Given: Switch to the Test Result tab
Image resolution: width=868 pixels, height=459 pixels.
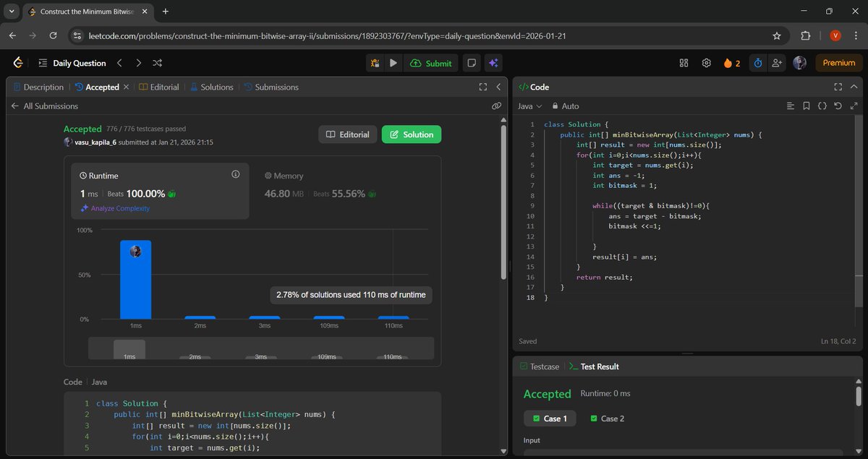Looking at the screenshot, I should point(595,366).
